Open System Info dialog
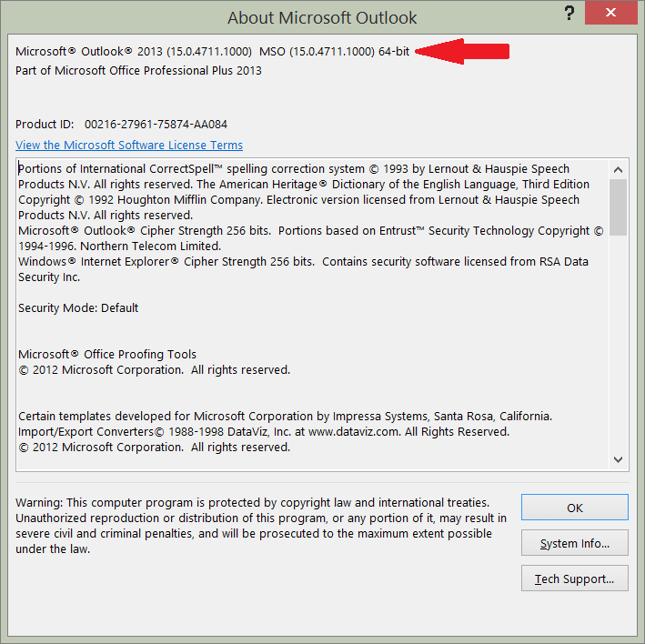This screenshot has height=644, width=645. pos(574,542)
